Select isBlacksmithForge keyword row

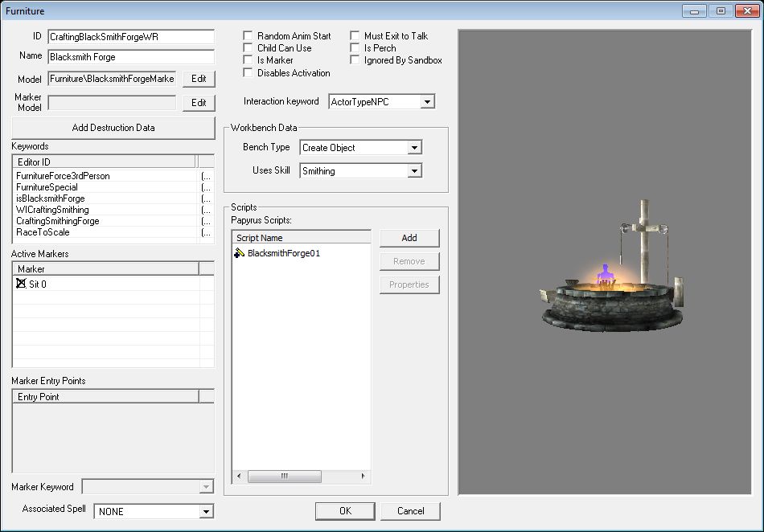click(113, 198)
